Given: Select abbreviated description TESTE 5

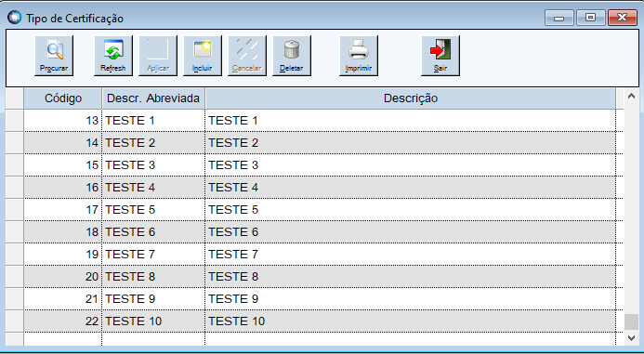Looking at the screenshot, I should 153,209.
